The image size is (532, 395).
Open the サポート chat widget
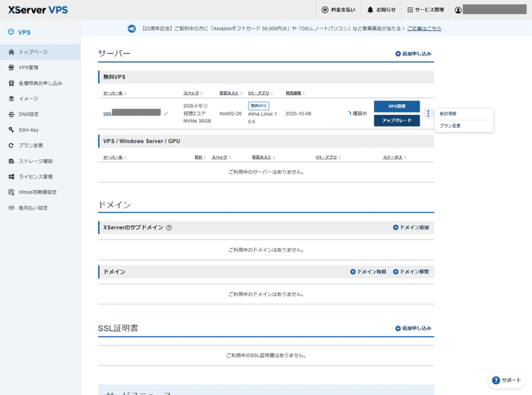(x=507, y=380)
